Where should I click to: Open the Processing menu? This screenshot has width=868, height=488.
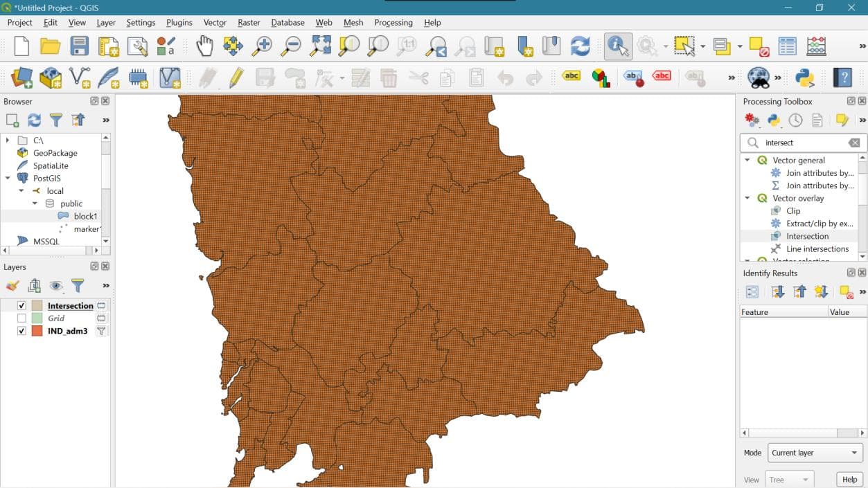click(393, 22)
